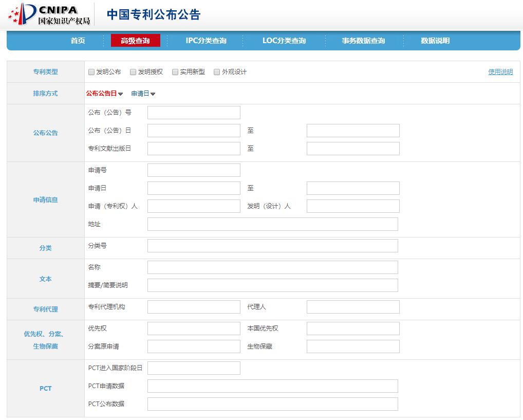Image resolution: width=523 pixels, height=420 pixels.
Task: Focus the 公布（公告）号 input field
Action: (194, 113)
